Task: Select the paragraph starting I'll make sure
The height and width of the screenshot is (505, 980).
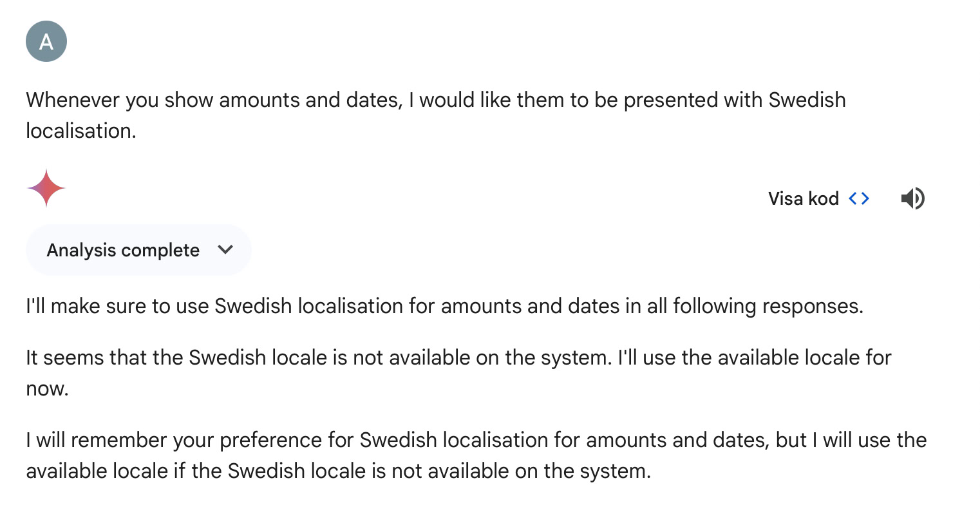Action: tap(444, 305)
